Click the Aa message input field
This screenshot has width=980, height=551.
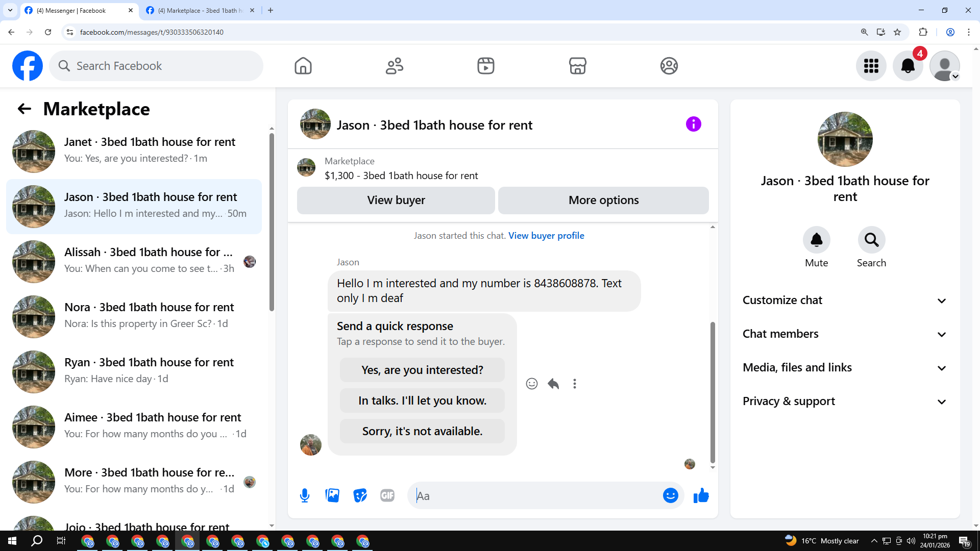pyautogui.click(x=536, y=496)
